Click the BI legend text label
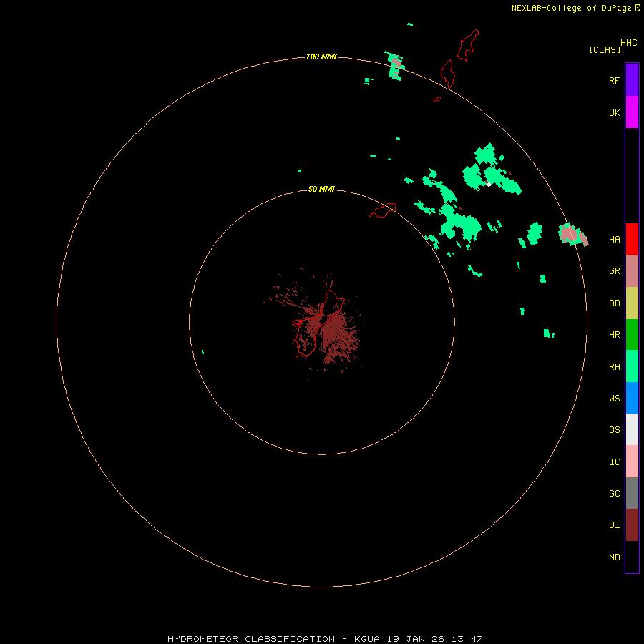 coord(614,525)
